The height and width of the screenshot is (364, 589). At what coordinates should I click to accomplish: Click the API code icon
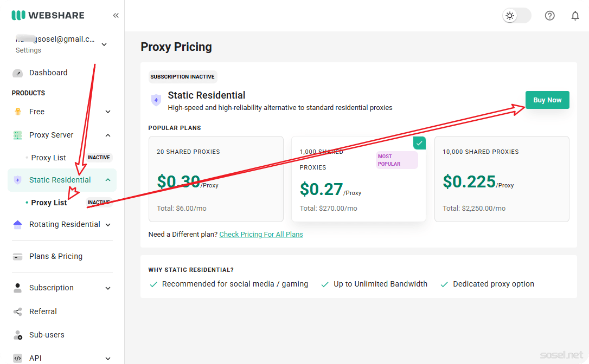coord(17,358)
